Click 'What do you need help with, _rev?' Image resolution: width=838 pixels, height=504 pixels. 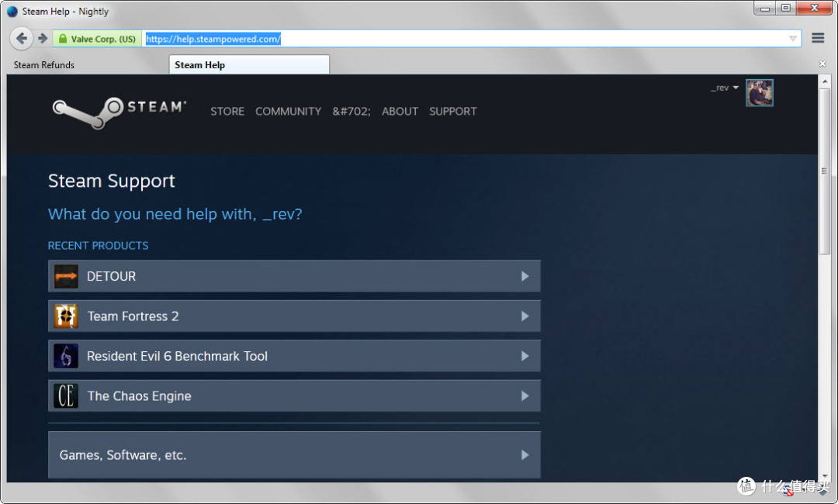[175, 214]
